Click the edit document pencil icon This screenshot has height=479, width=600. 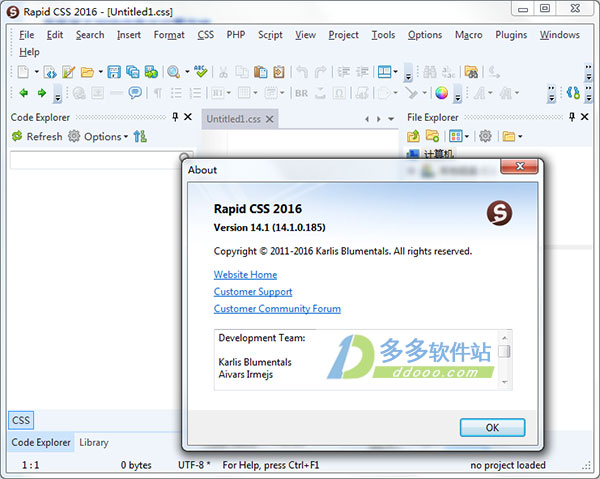pos(69,72)
